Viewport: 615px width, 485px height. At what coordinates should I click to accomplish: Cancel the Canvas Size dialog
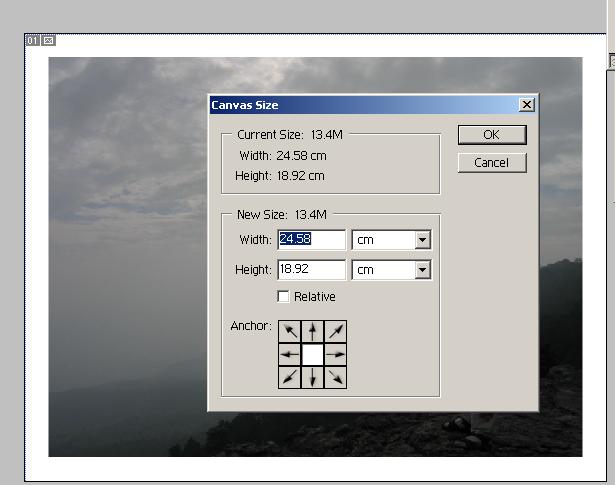coord(492,163)
